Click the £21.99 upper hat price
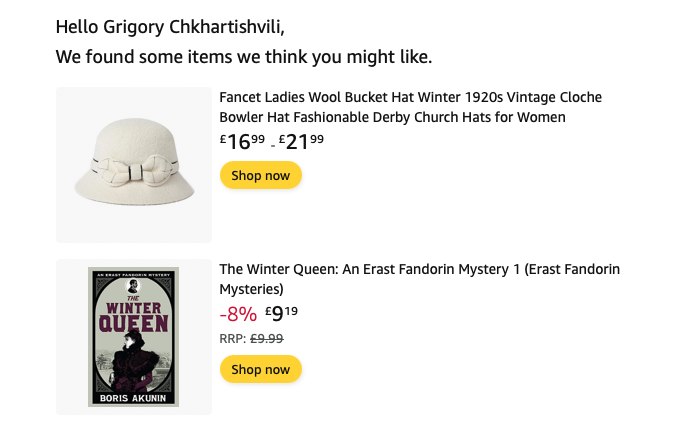This screenshot has width=677, height=425. point(301,141)
